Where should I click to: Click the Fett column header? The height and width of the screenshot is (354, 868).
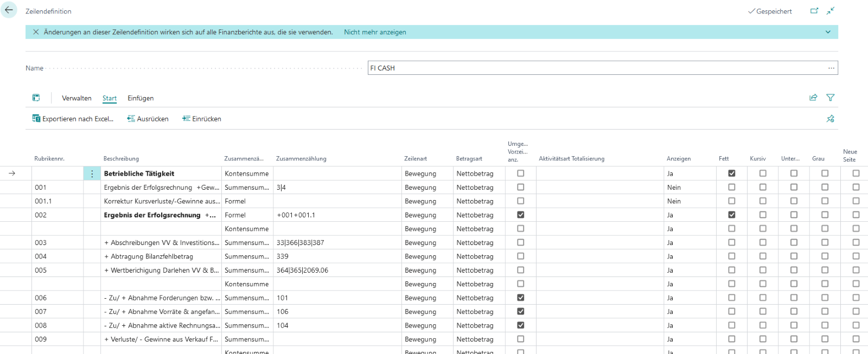coord(724,159)
